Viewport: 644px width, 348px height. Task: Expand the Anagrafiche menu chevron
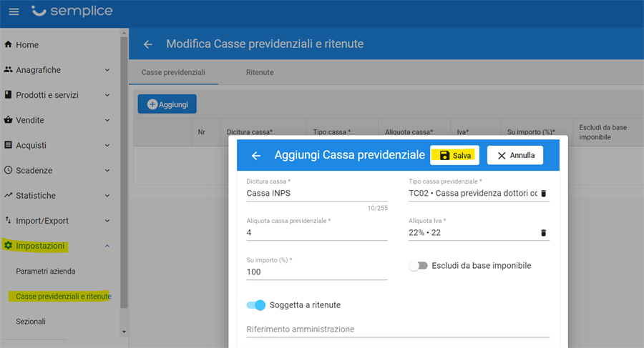[x=107, y=70]
